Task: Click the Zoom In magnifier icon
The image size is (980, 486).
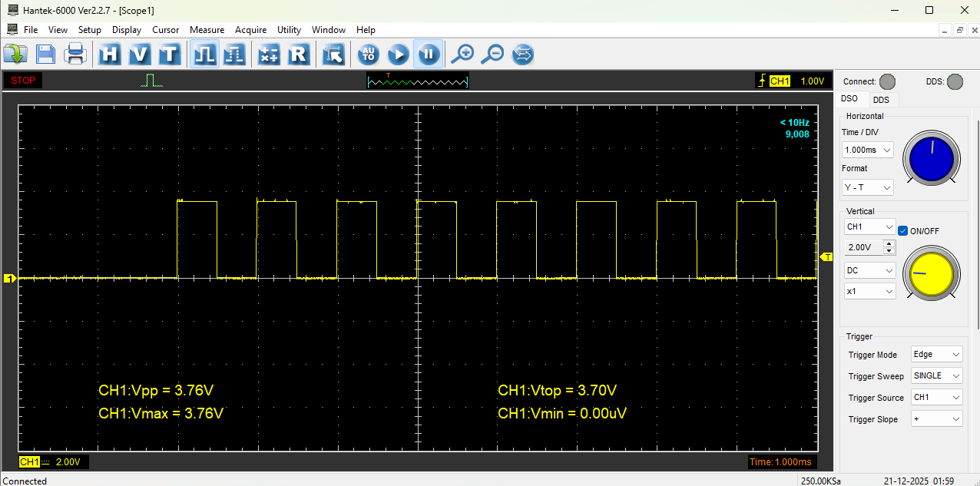Action: 462,55
